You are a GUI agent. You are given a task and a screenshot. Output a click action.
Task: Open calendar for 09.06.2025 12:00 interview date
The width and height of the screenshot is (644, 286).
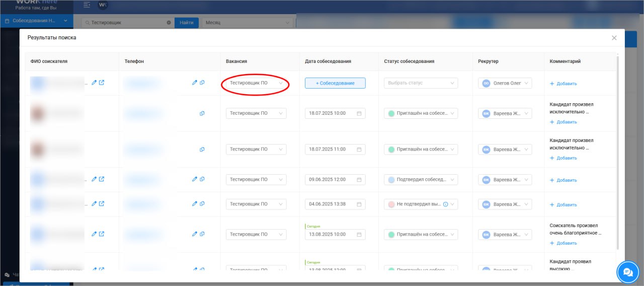click(x=359, y=180)
